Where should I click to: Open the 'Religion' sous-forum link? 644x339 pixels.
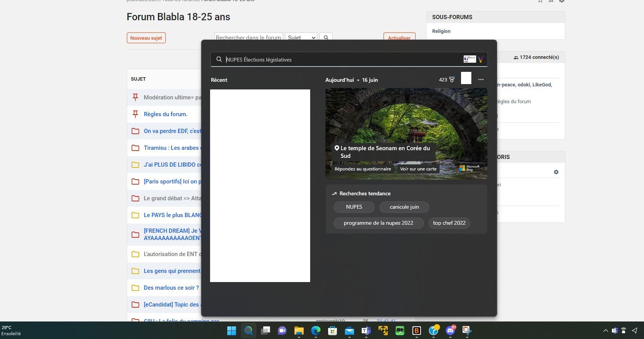pyautogui.click(x=441, y=31)
